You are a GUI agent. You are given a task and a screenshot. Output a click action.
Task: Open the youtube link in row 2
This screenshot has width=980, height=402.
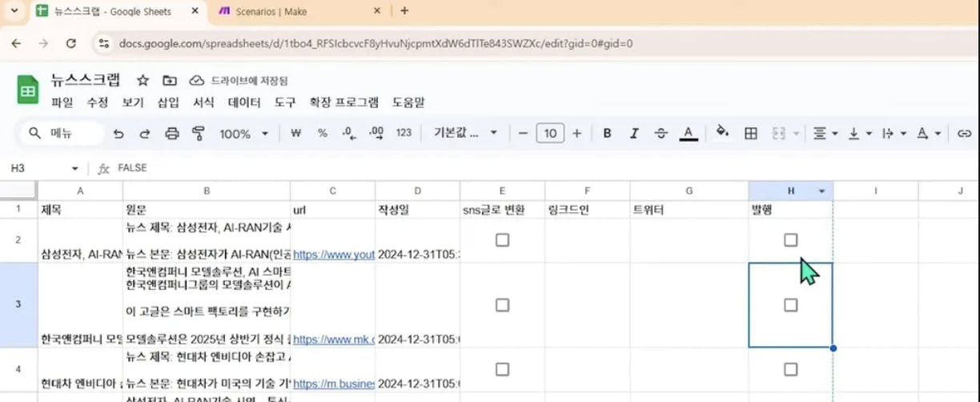tap(334, 254)
